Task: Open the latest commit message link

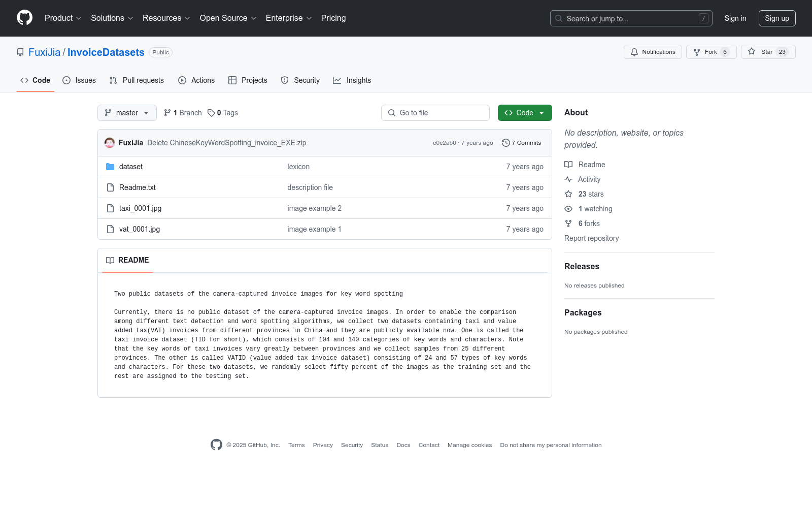Action: (227, 143)
